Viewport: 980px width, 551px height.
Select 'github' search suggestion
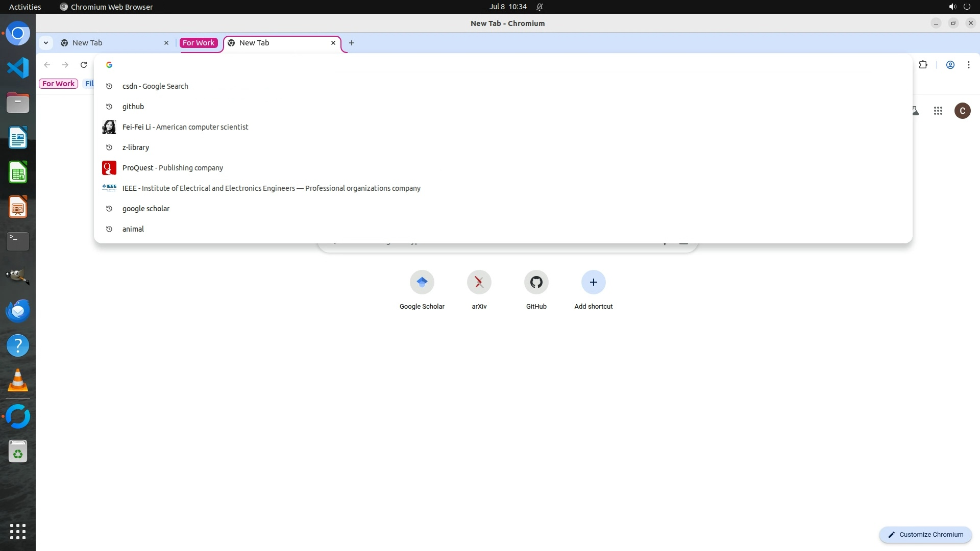pyautogui.click(x=133, y=107)
